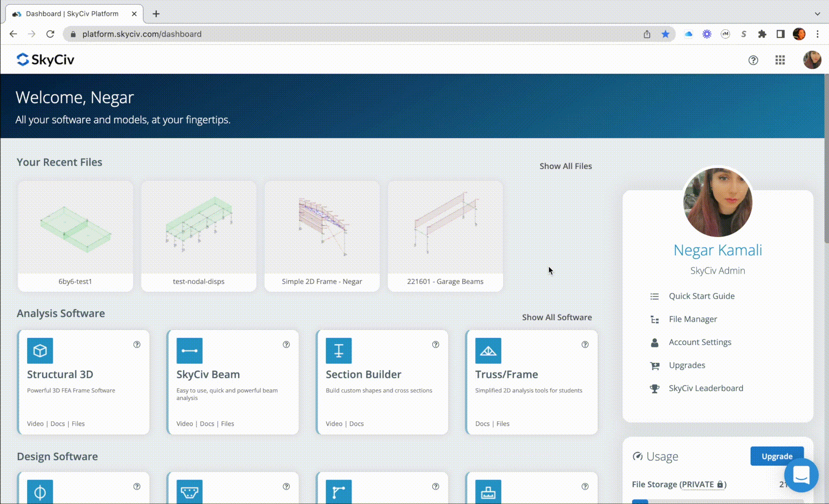Bookmark page with the star icon
Image resolution: width=829 pixels, height=504 pixels.
665,34
